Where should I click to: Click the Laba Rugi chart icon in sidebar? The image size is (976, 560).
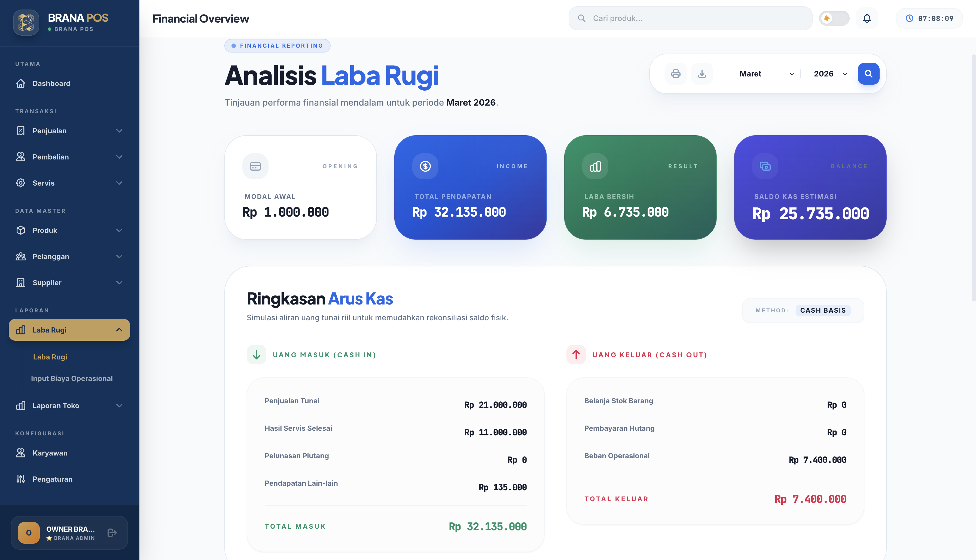click(21, 330)
